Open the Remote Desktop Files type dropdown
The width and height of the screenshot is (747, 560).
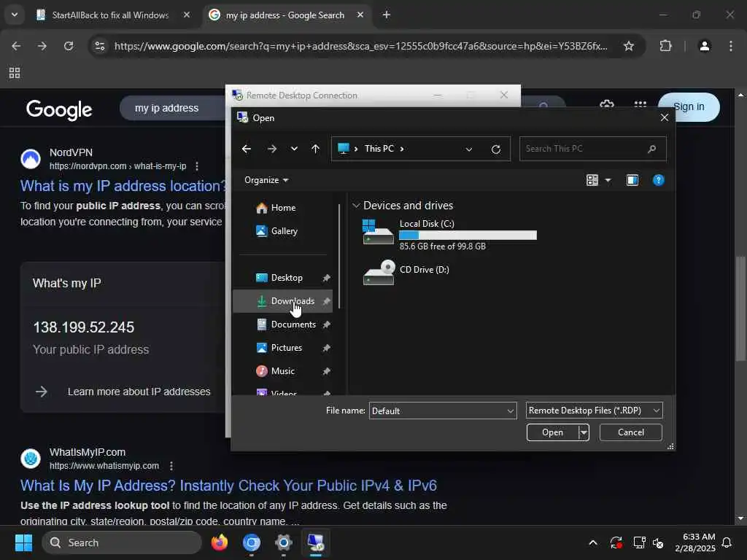(594, 411)
